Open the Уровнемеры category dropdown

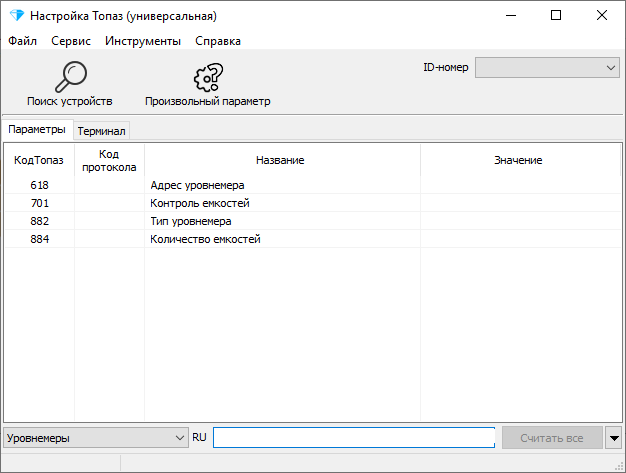tap(96, 438)
